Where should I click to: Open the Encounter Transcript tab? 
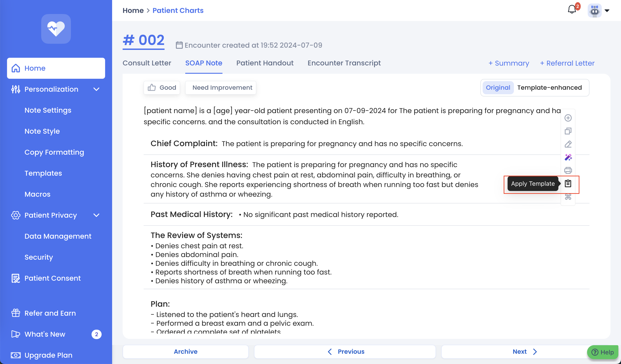344,63
